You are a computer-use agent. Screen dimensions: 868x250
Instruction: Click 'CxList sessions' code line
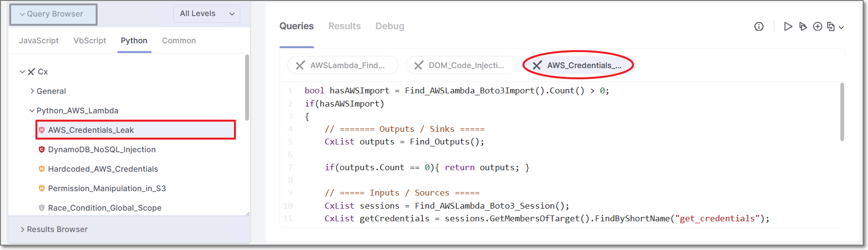point(447,206)
